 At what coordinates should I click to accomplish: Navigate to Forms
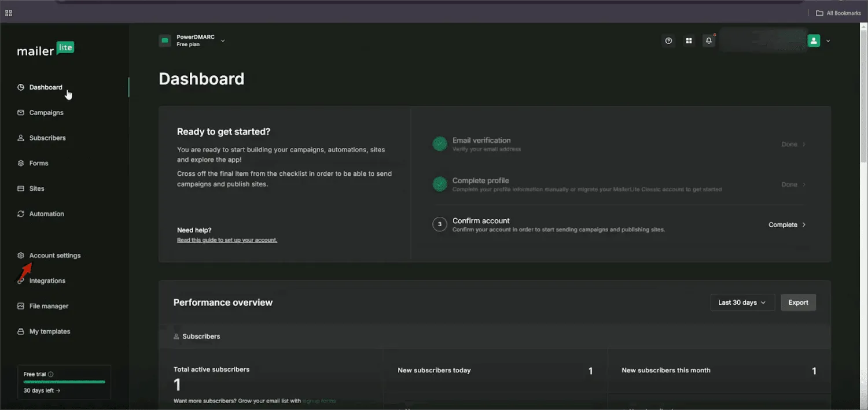39,163
